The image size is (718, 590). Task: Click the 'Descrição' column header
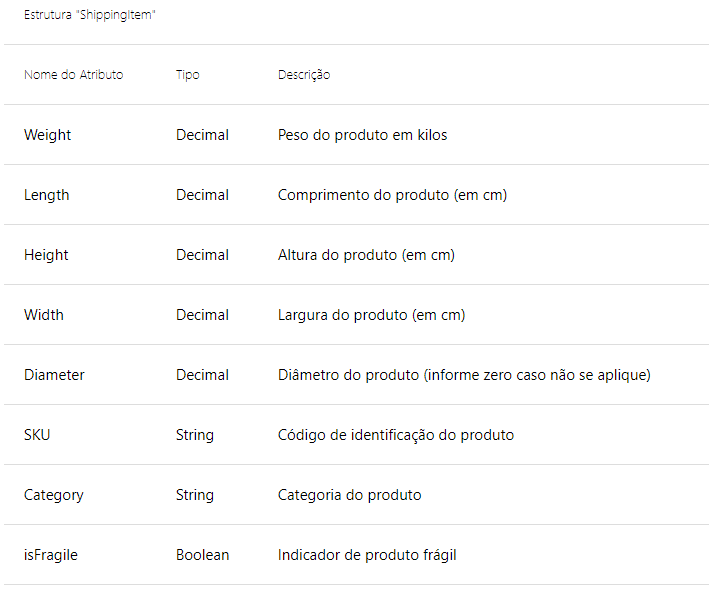pos(304,75)
